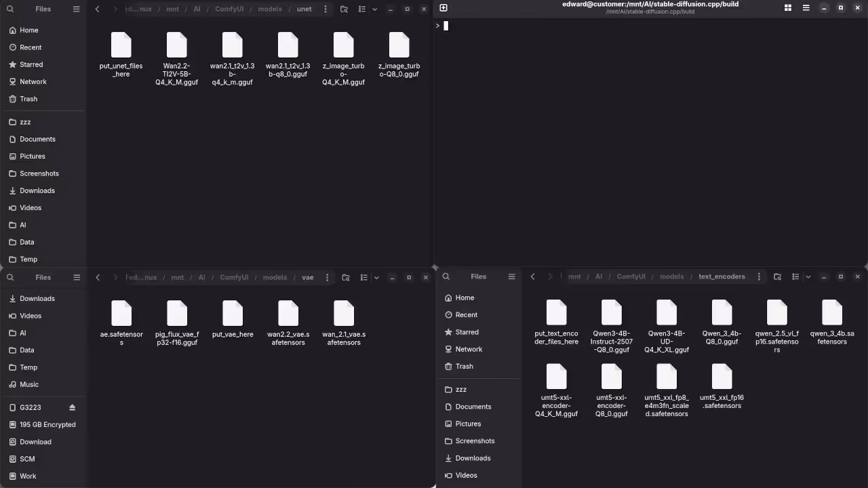Switch vae window to list view
Image resolution: width=868 pixels, height=488 pixels.
363,277
